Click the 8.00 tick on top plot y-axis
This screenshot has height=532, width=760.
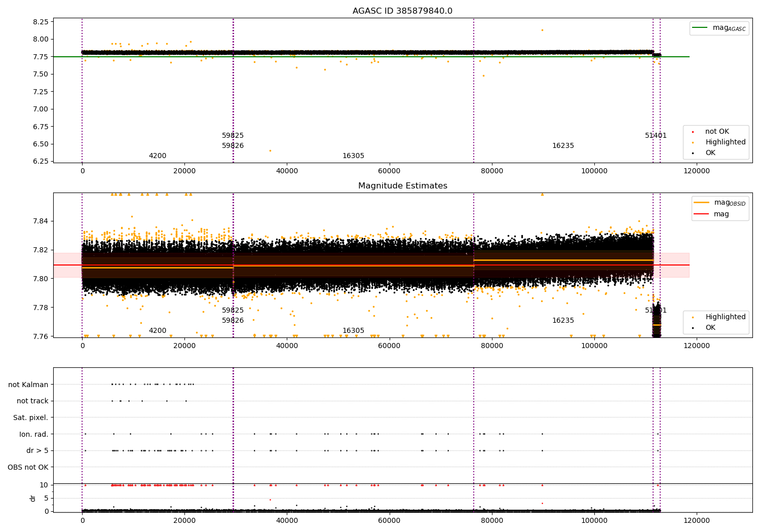click(40, 39)
